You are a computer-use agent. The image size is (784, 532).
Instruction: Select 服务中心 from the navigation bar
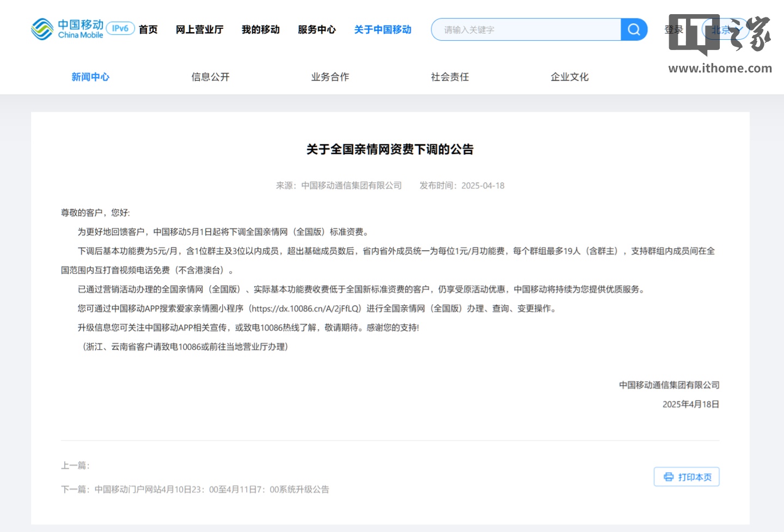point(316,30)
